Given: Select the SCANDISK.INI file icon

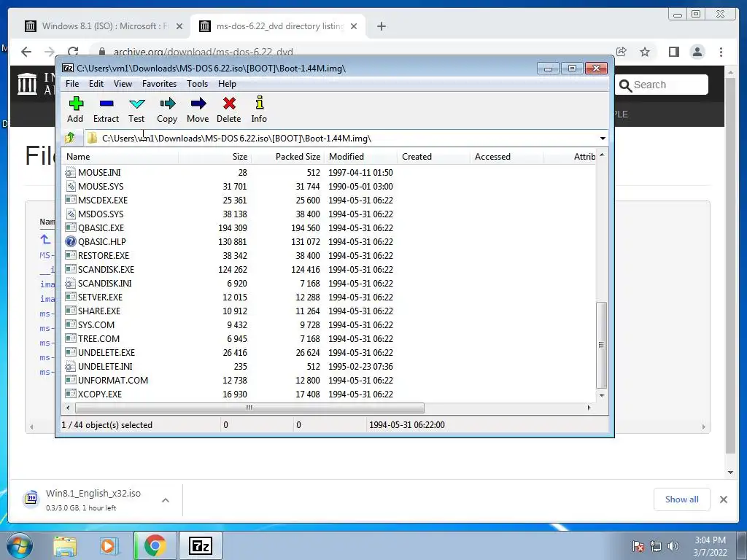Looking at the screenshot, I should (71, 284).
